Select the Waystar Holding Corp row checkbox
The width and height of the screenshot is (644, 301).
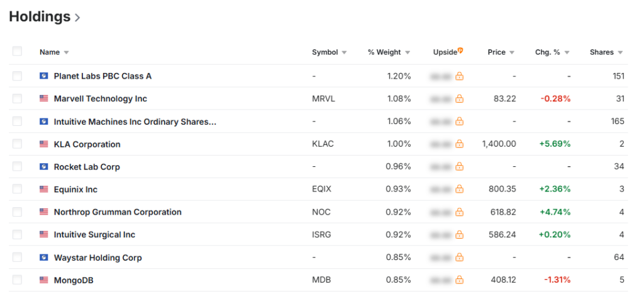tap(17, 258)
